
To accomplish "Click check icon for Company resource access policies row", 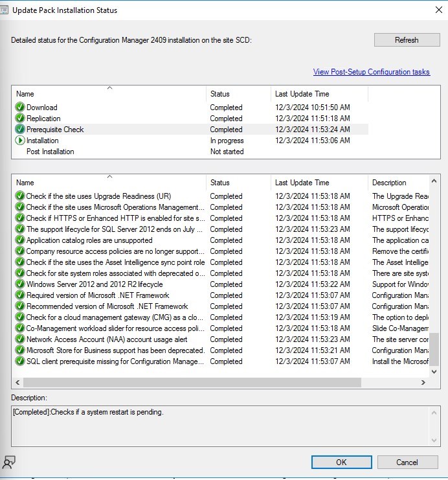I will click(20, 251).
